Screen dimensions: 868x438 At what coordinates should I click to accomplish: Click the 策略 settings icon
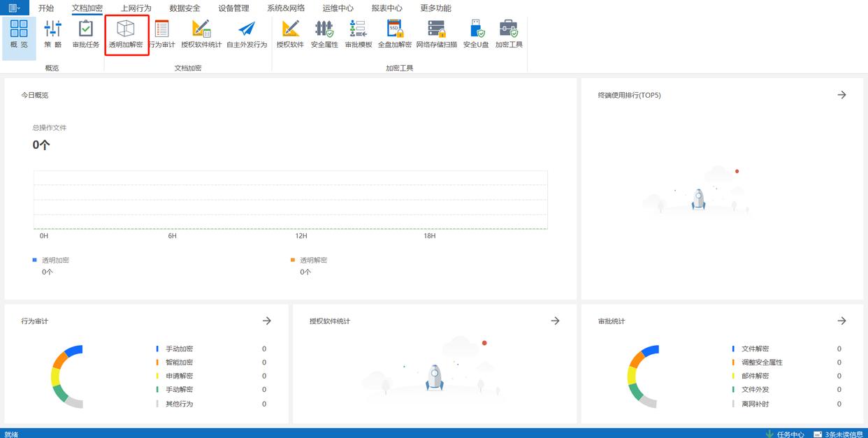click(52, 34)
